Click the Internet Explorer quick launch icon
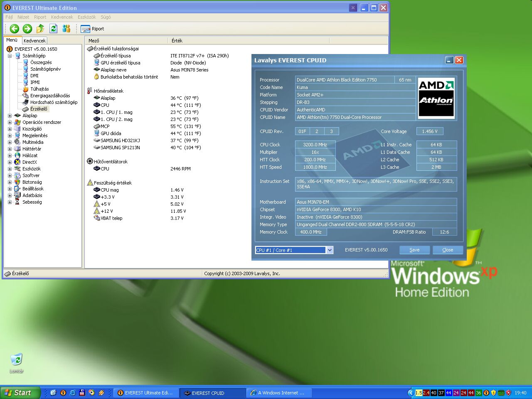This screenshot has height=399, width=532. tap(72, 392)
